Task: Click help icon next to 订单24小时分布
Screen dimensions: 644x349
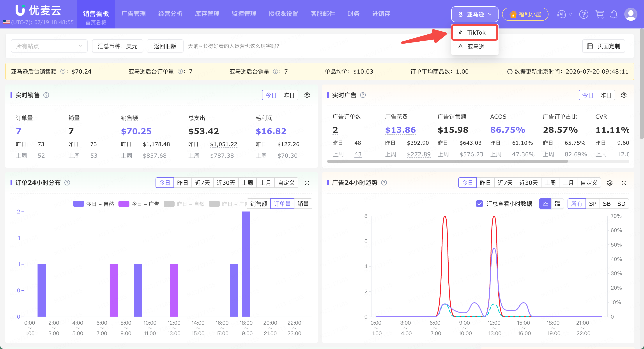Action: pyautogui.click(x=67, y=183)
